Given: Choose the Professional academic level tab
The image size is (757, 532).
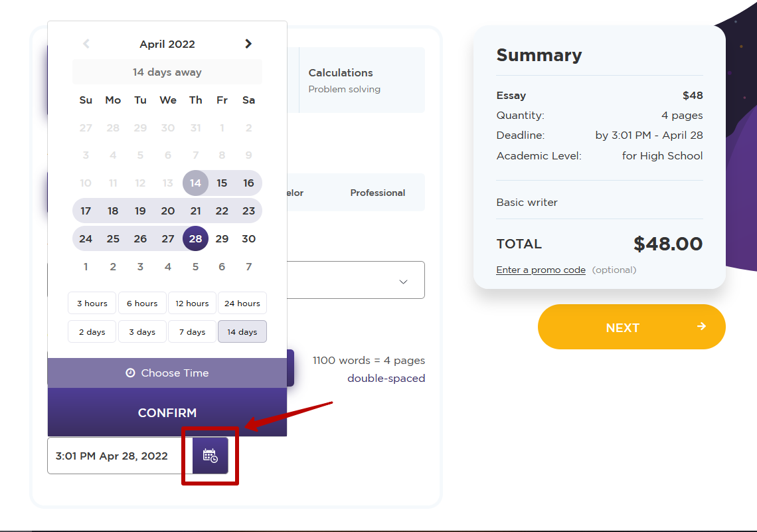Looking at the screenshot, I should [x=378, y=193].
